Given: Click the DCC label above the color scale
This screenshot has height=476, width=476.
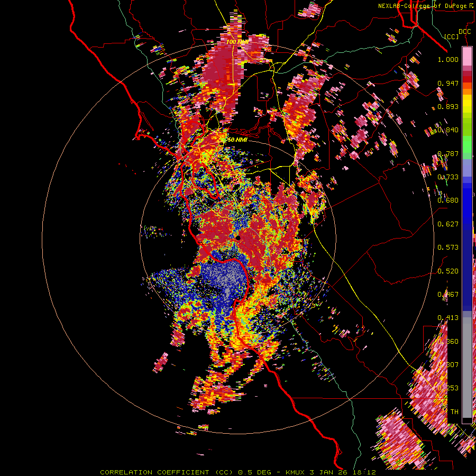Looking at the screenshot, I should pos(464,32).
